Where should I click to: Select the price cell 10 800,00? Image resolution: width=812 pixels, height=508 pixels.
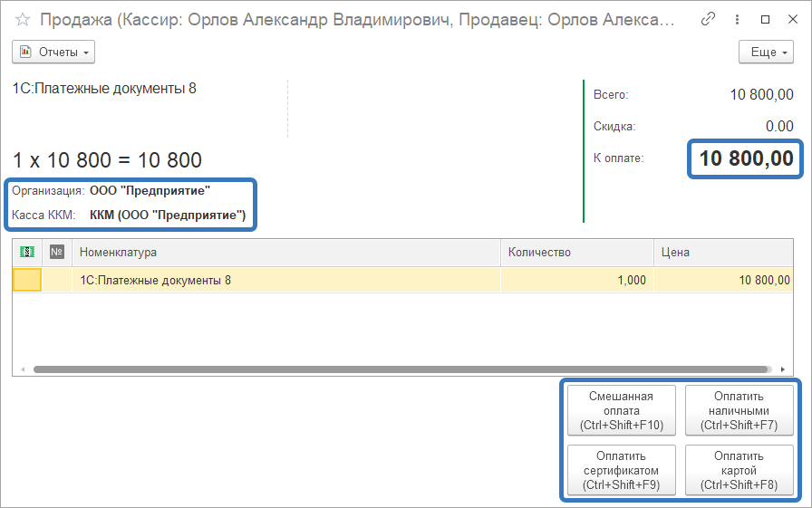(723, 281)
